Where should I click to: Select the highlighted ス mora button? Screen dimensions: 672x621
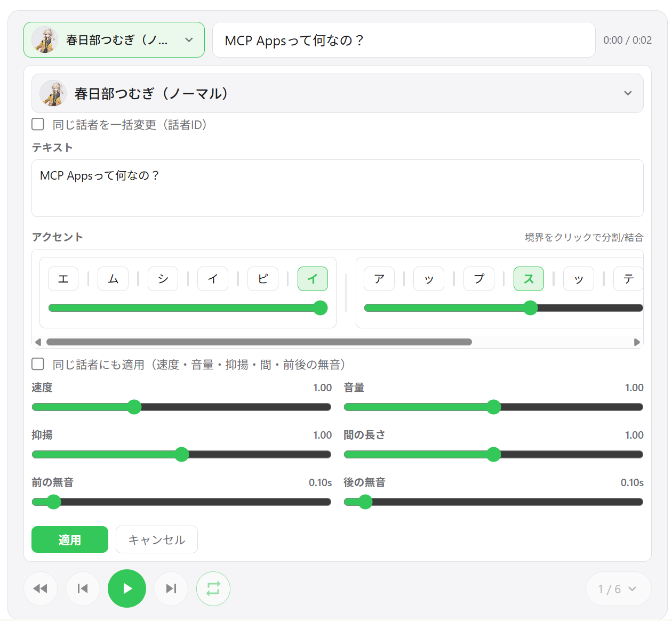tap(529, 279)
